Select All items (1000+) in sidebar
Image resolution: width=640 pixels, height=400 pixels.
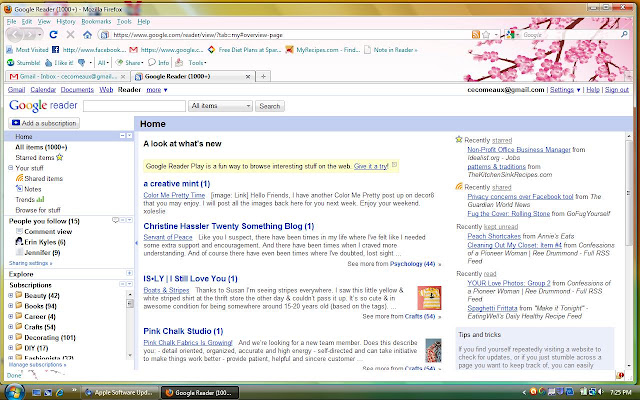[41, 147]
